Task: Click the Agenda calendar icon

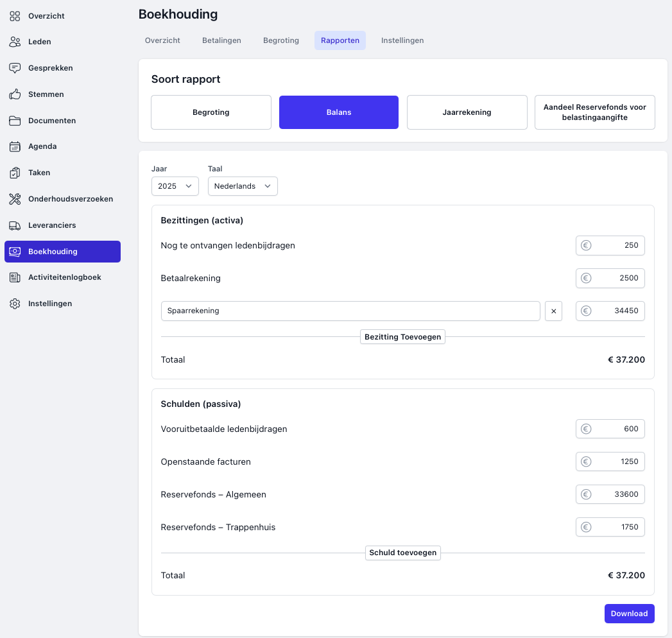Action: point(15,146)
